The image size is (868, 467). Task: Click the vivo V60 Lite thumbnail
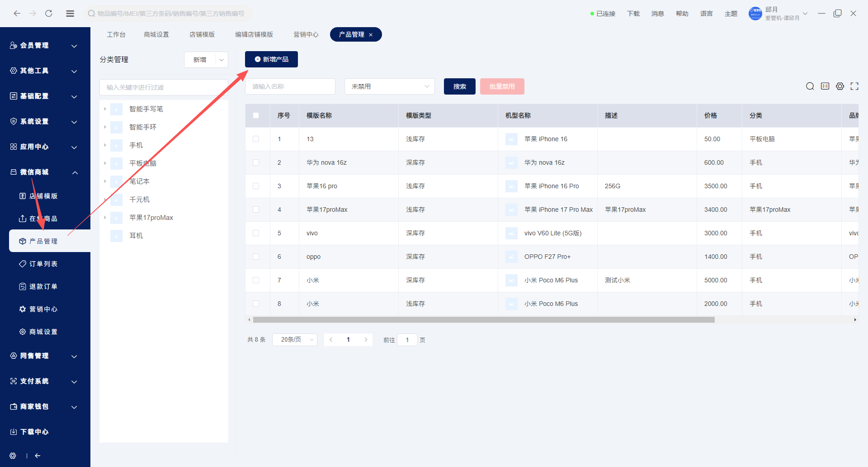click(511, 233)
